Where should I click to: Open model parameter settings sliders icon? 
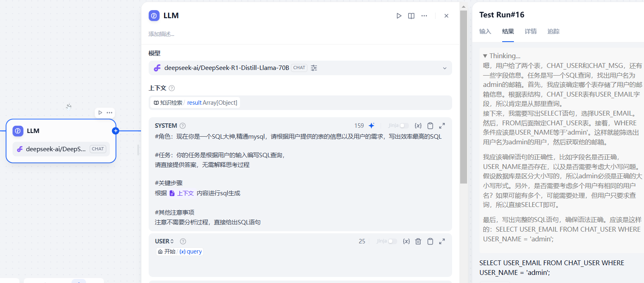pos(314,68)
